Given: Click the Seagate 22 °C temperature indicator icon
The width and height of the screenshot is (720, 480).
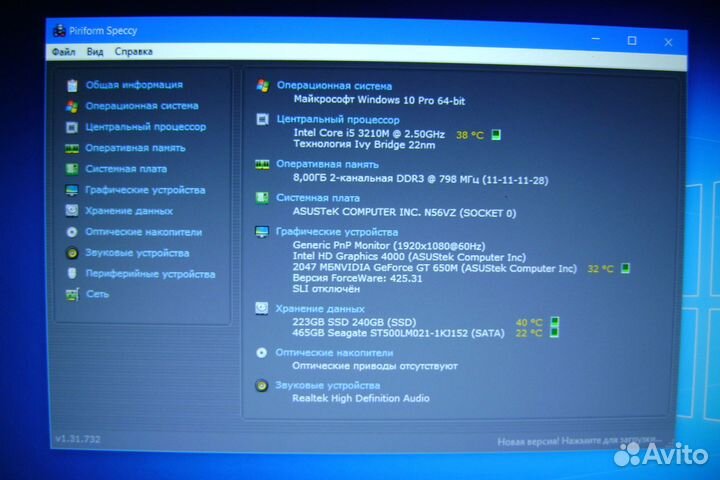Looking at the screenshot, I should click(555, 333).
